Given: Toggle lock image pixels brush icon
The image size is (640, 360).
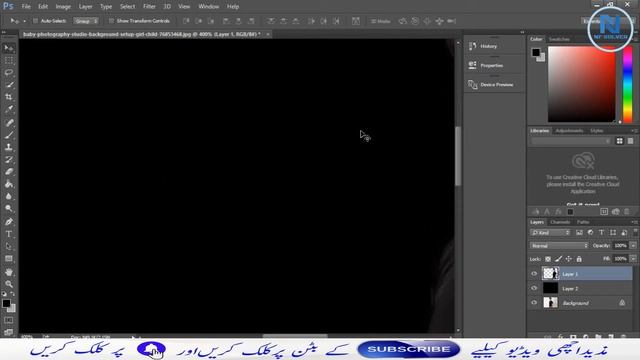Looking at the screenshot, I should [558, 259].
